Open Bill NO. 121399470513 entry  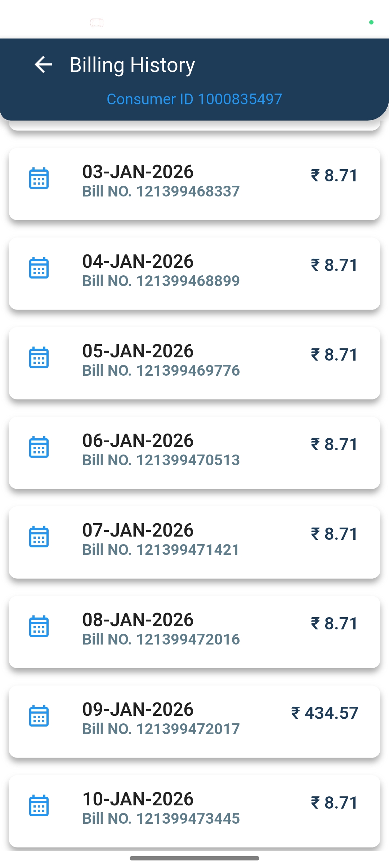click(161, 460)
